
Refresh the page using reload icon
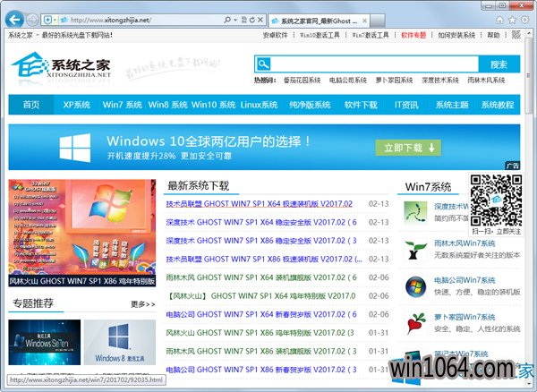252,20
